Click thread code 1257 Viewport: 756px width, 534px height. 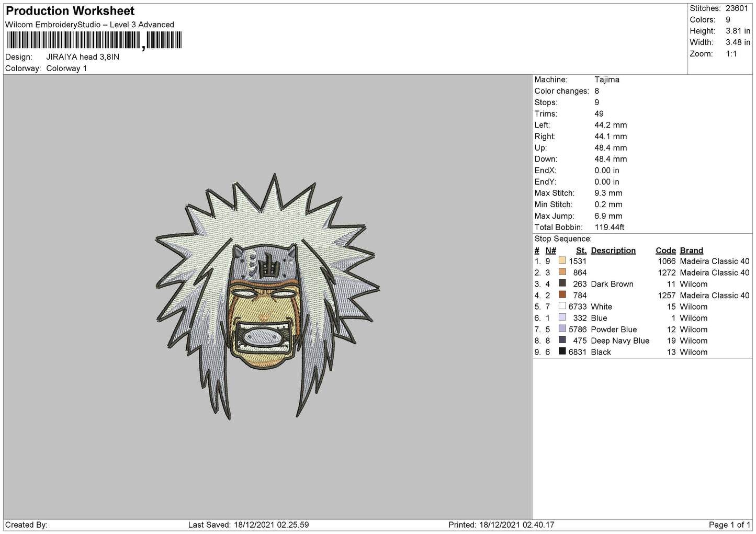(x=667, y=296)
